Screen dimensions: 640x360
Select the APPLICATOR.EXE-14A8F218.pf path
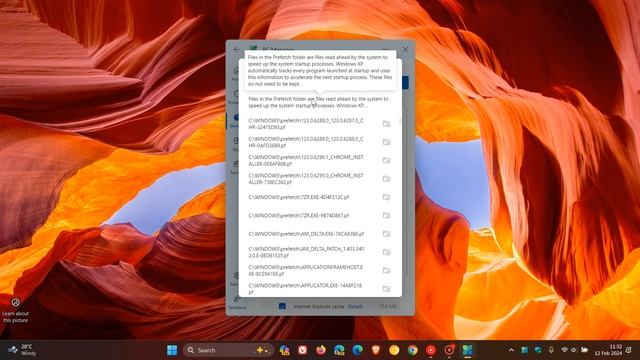tap(306, 289)
